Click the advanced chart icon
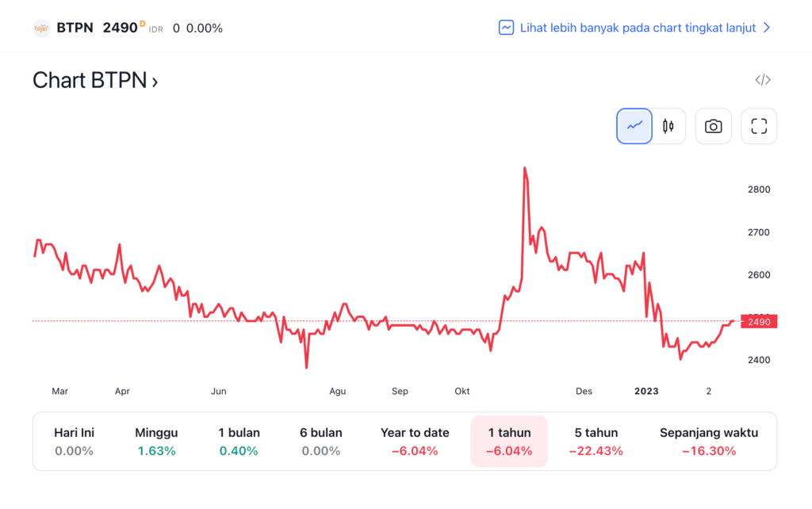Viewport: 812px width, 509px height. pyautogui.click(x=506, y=28)
